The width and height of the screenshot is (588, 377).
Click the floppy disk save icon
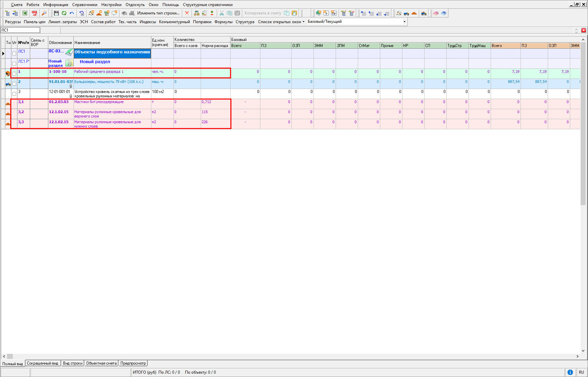(x=56, y=13)
